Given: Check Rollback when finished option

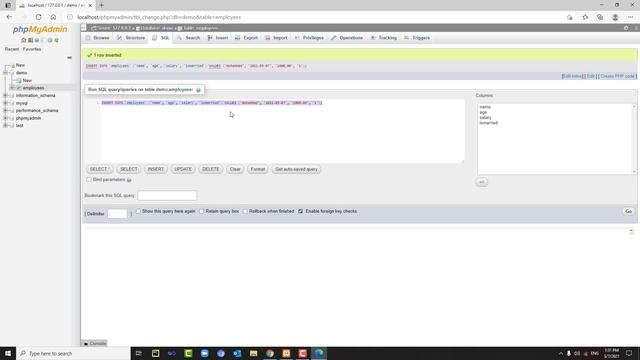Looking at the screenshot, I should point(245,211).
